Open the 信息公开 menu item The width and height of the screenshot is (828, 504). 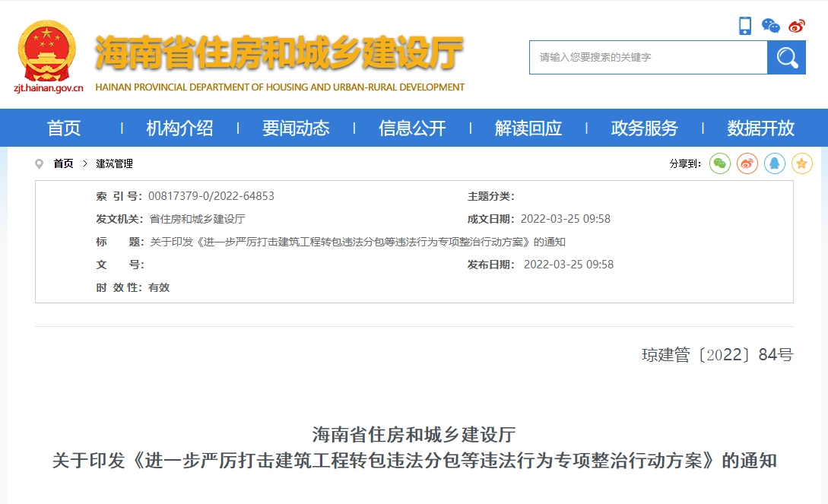click(x=411, y=128)
